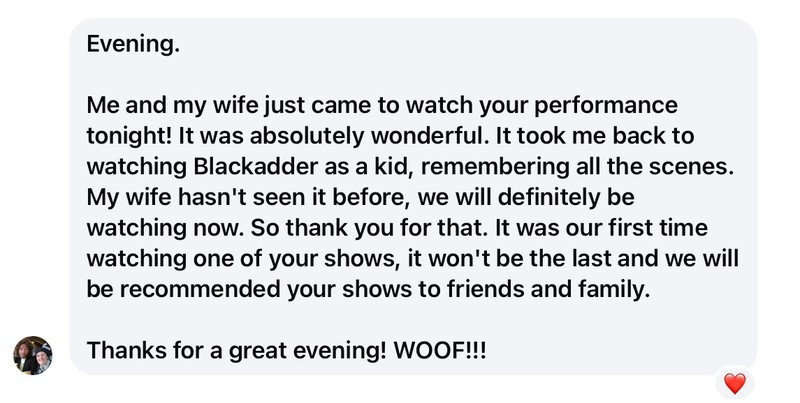The height and width of the screenshot is (403, 800).
Task: Click the red heart reaction
Action: [735, 383]
